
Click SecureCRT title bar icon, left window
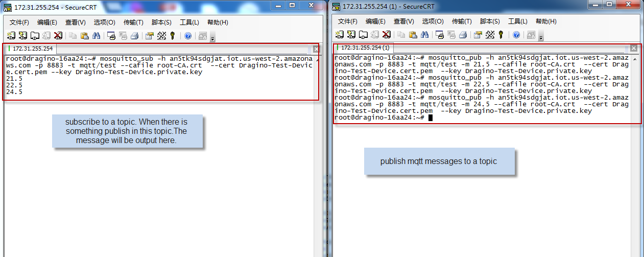click(7, 7)
